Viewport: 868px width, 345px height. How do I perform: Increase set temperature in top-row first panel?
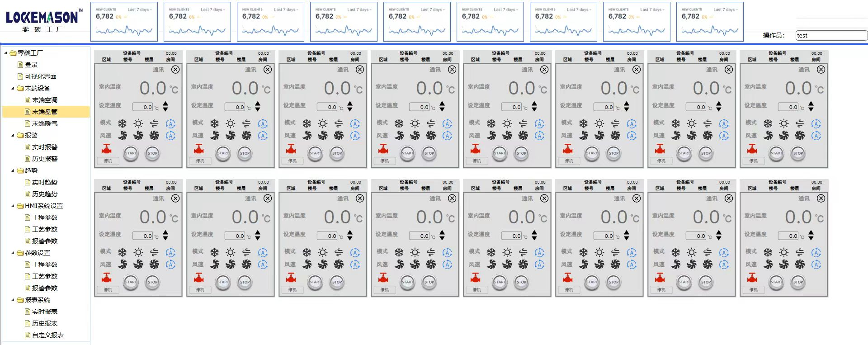(165, 104)
